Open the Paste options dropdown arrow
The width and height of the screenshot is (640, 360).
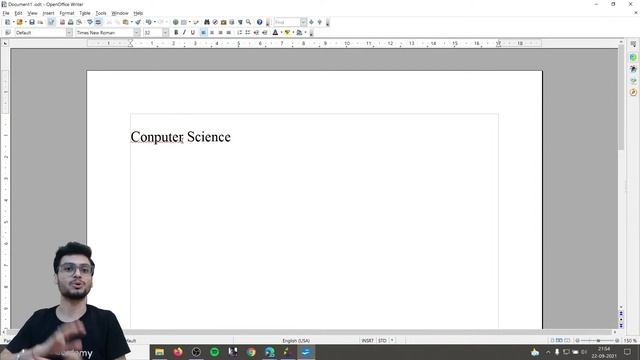132,22
